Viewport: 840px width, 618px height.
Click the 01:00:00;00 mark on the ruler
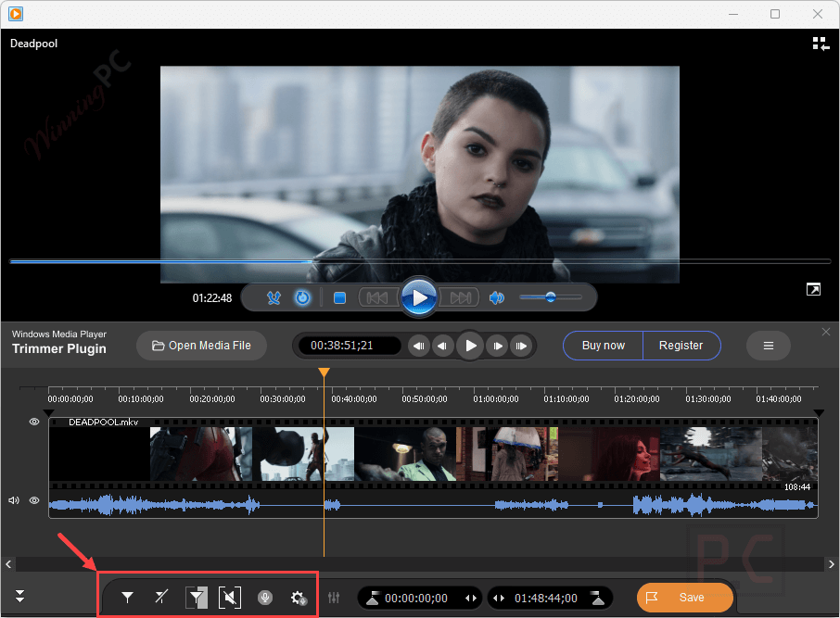495,399
